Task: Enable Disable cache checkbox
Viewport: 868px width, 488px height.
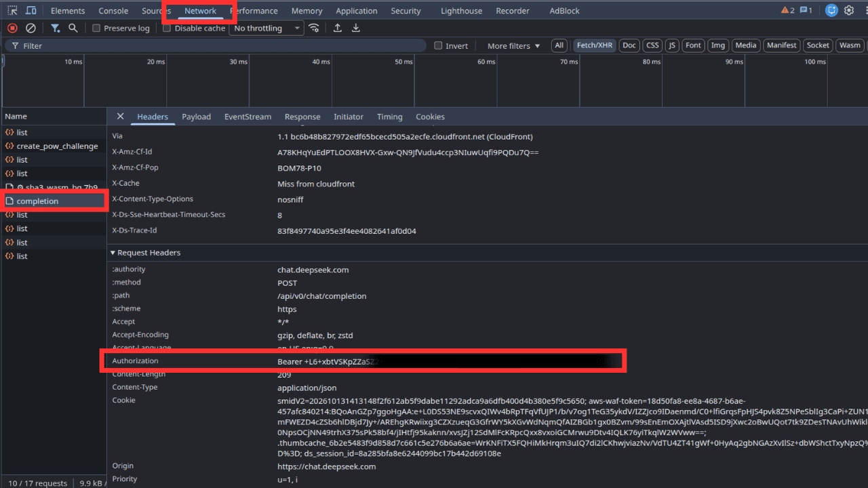Action: pyautogui.click(x=167, y=28)
